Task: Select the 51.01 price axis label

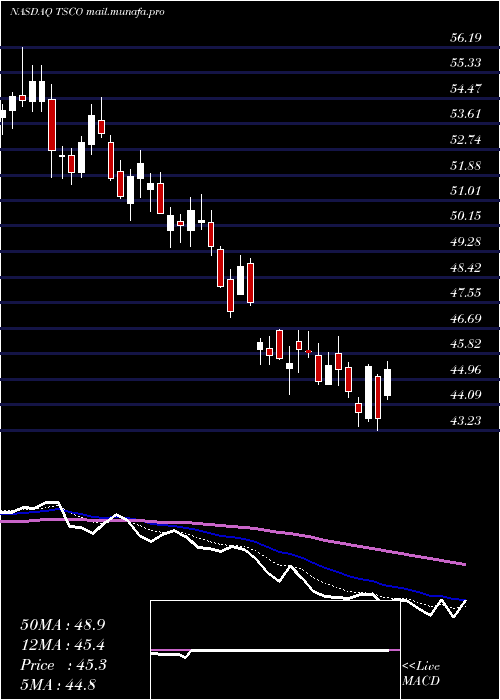Action: pyautogui.click(x=465, y=191)
